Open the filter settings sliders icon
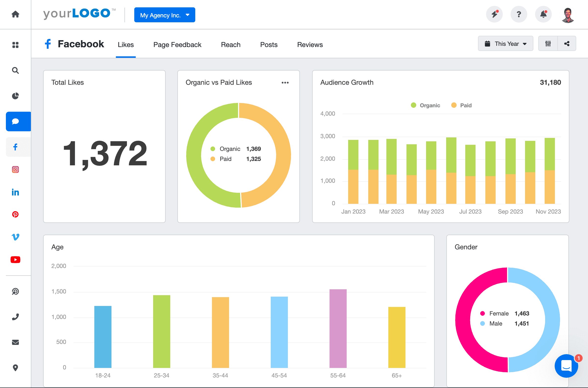Viewport: 588px width, 388px height. point(548,44)
